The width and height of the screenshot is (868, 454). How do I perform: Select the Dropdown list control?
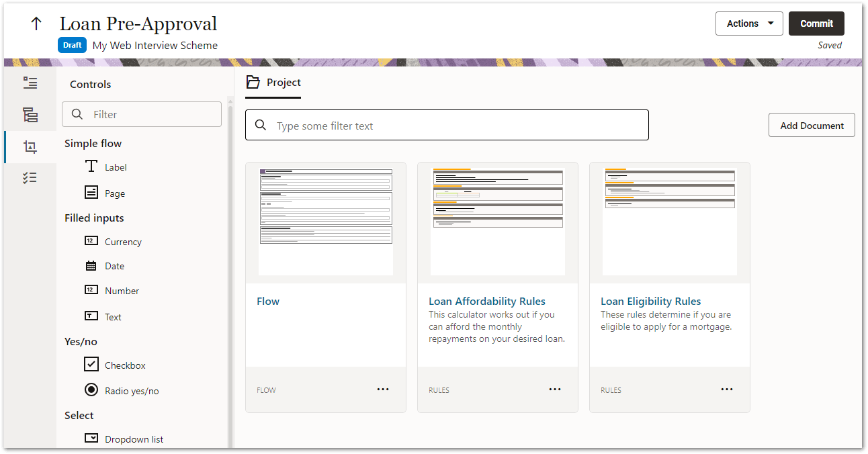(x=134, y=439)
